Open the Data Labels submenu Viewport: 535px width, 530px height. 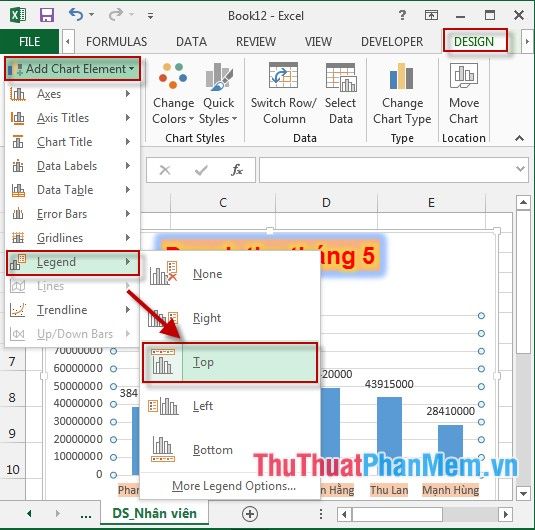click(72, 166)
